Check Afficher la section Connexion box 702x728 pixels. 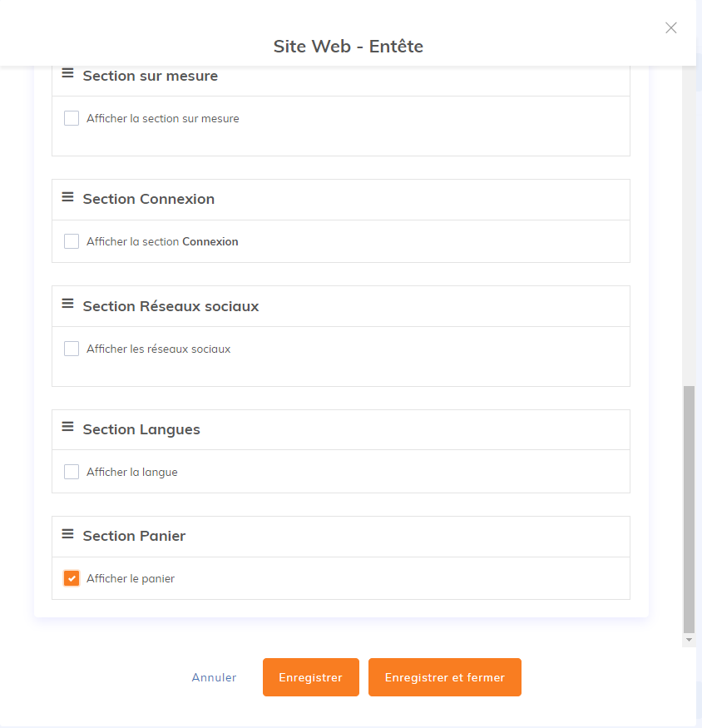pyautogui.click(x=72, y=241)
